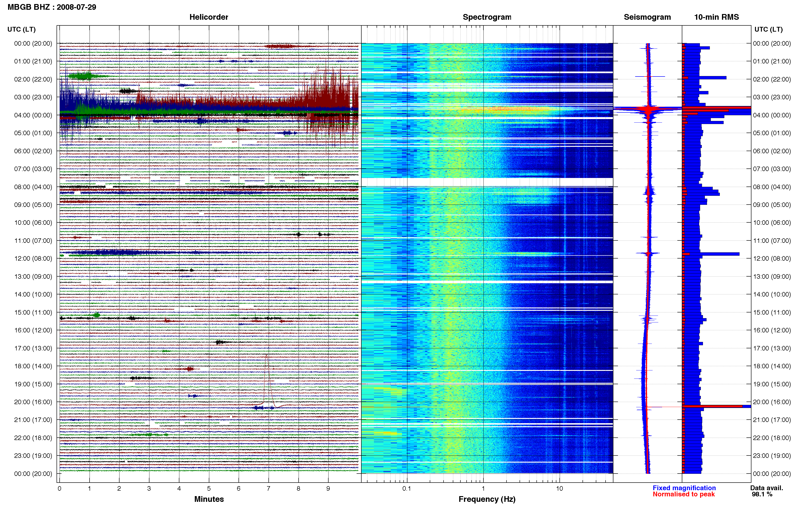This screenshot has width=812, height=508.
Task: Click the 'Normalised to peak' legend text
Action: (684, 494)
